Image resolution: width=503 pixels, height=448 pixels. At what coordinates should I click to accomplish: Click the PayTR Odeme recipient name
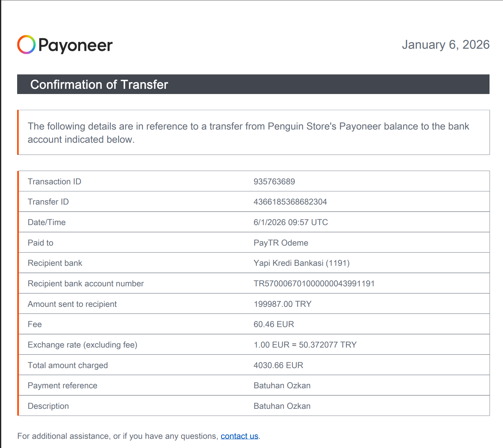tap(281, 243)
